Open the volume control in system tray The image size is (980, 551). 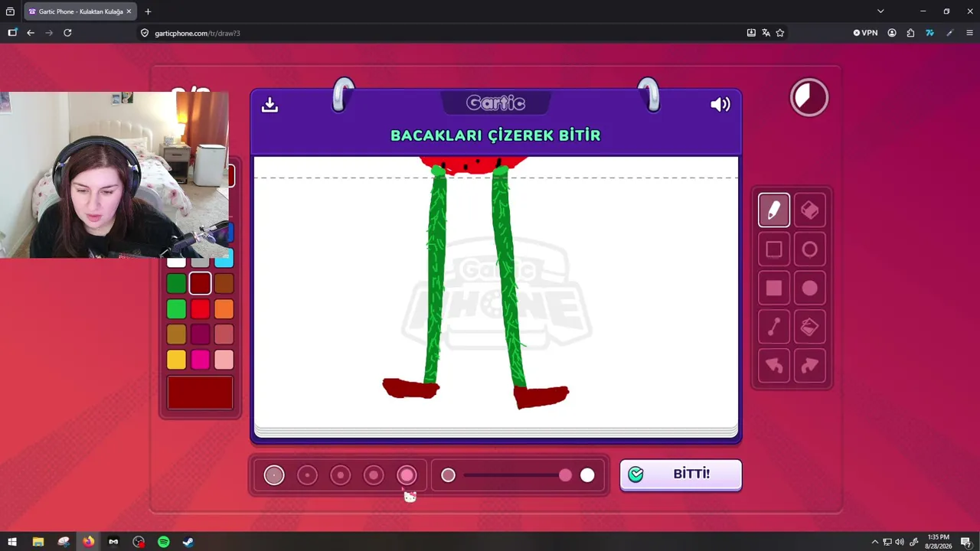click(900, 542)
